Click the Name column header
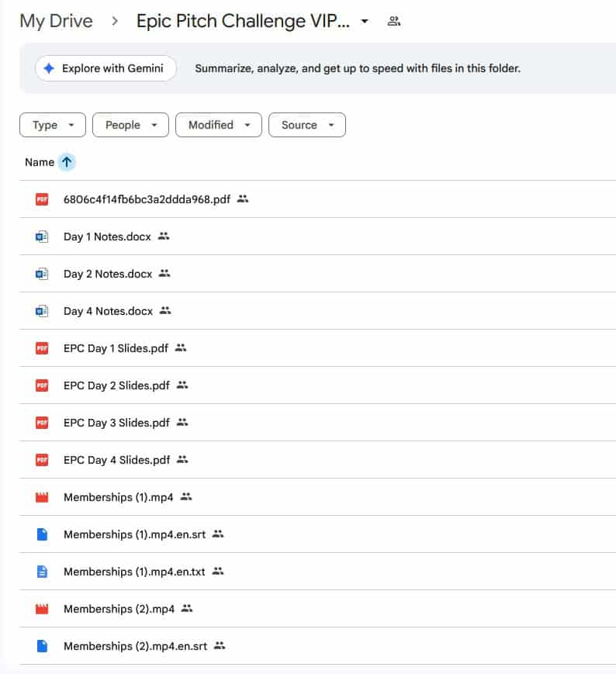 (x=40, y=162)
